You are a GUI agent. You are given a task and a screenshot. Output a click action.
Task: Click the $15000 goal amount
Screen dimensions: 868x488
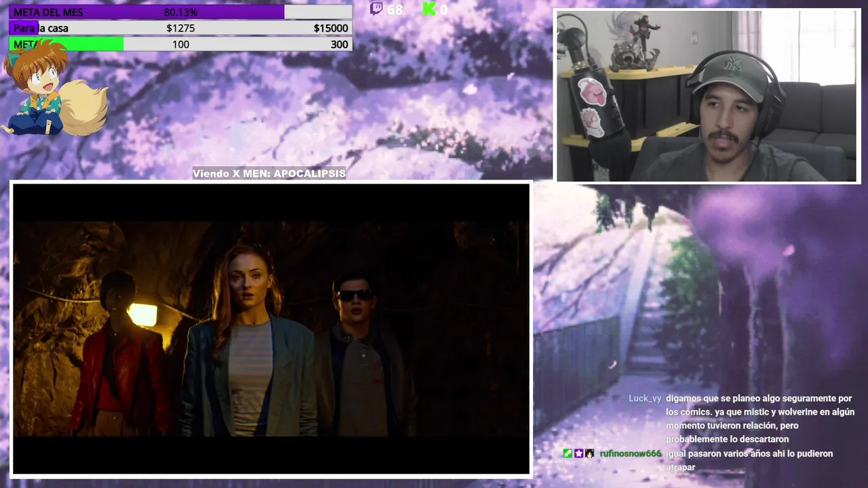[x=331, y=28]
